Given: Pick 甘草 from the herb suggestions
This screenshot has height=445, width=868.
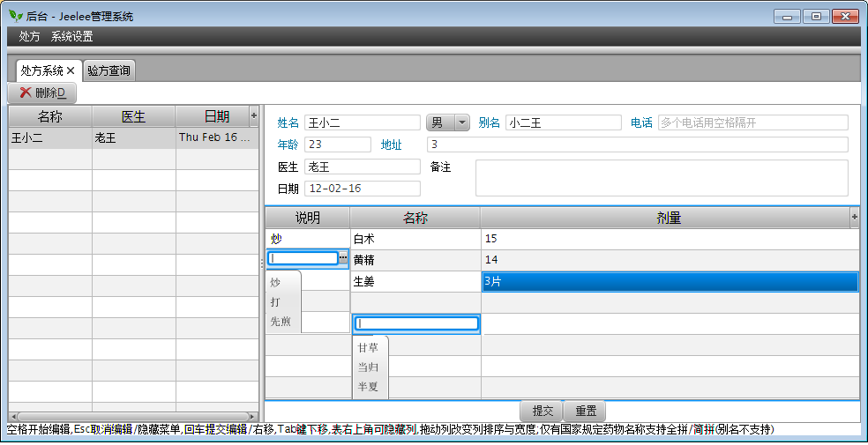Looking at the screenshot, I should (370, 348).
